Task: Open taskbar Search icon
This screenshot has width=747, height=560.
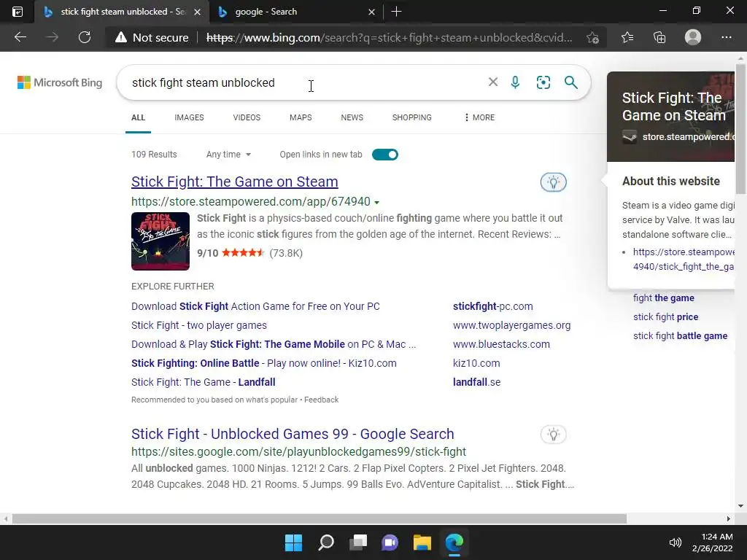Action: point(326,542)
